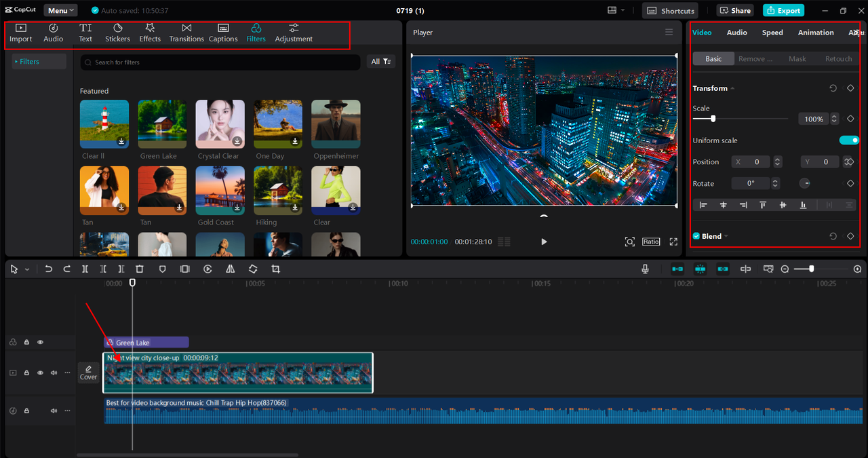Screen dimensions: 868x458
Task: Open the Audio library tab in the top toolbar
Action: point(54,33)
